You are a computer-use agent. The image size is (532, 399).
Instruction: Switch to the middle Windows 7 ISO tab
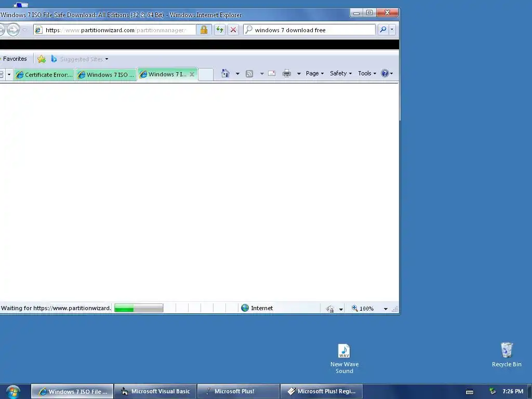pos(106,75)
